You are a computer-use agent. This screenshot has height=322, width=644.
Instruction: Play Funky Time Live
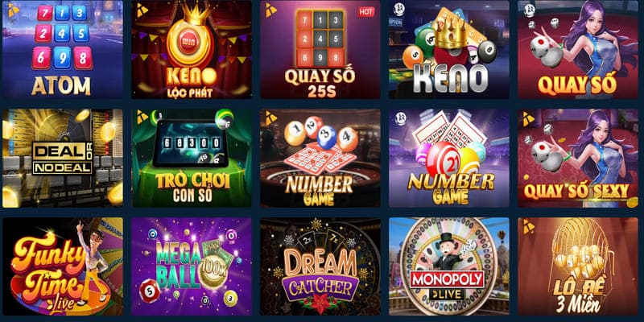pos(63,266)
